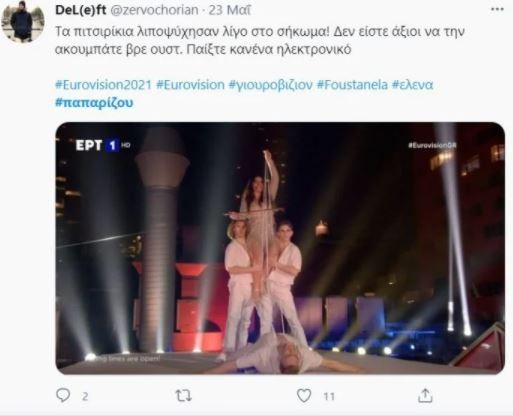Click the share upload icon
Image resolution: width=513 pixels, height=416 pixels.
point(425,395)
